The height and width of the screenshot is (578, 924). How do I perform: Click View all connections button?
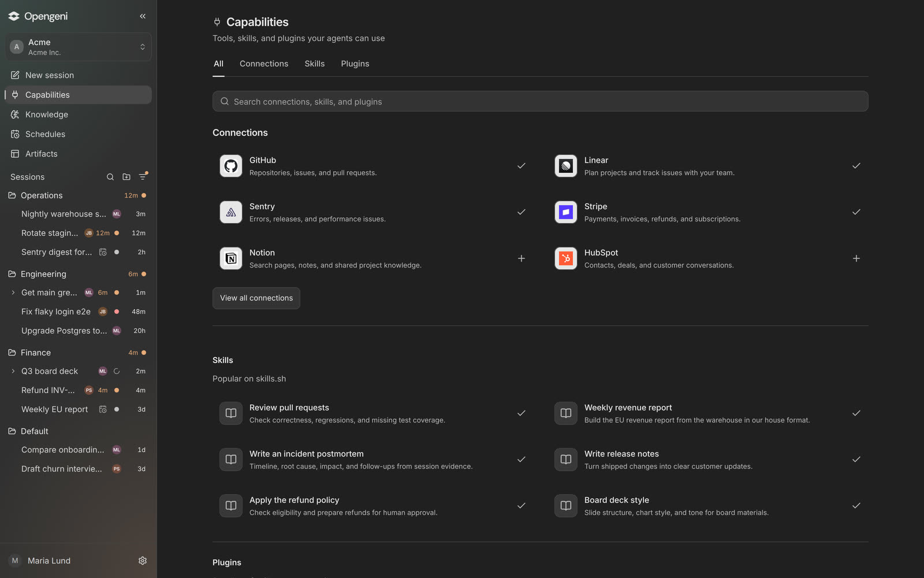point(256,298)
